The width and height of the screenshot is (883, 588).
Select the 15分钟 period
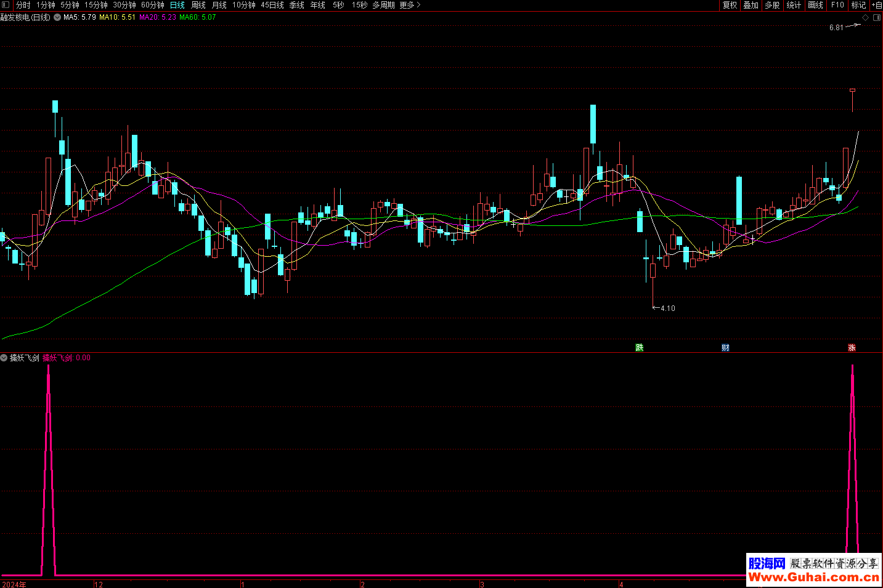click(96, 5)
